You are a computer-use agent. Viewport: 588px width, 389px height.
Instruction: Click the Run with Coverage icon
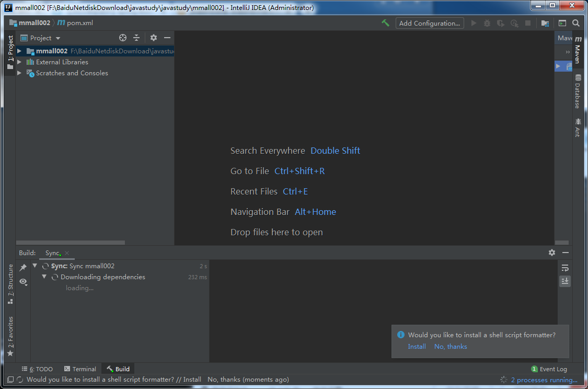[x=501, y=23]
